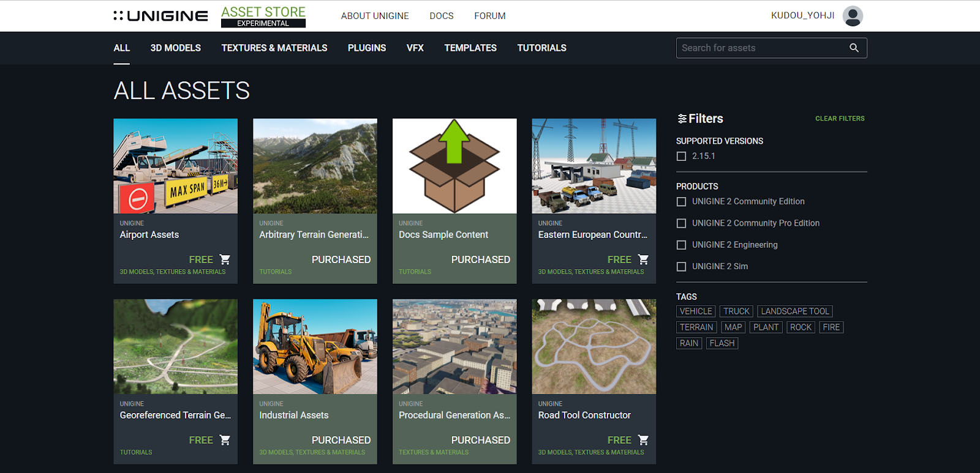Select the LANDSCAPE TOOL tag
Screen dimensions: 980x473
tap(794, 311)
